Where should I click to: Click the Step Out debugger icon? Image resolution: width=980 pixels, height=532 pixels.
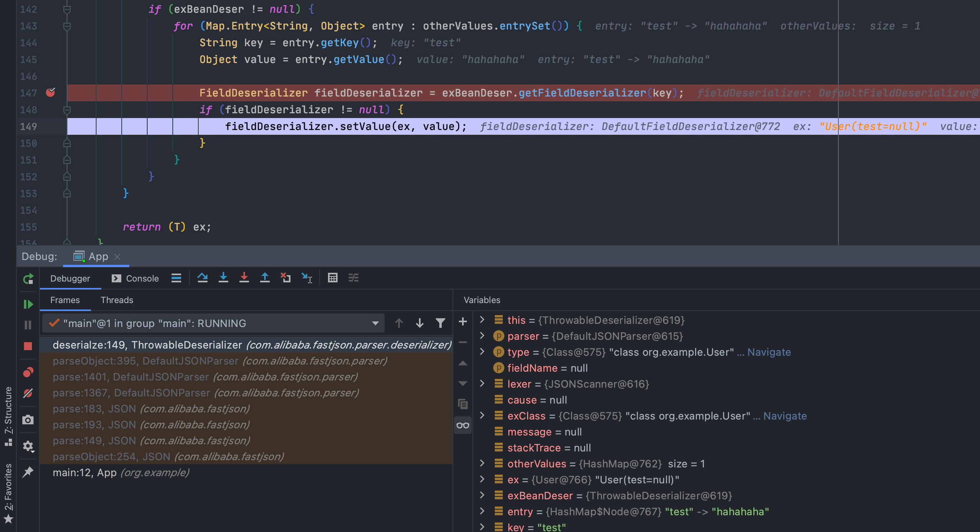click(x=265, y=278)
